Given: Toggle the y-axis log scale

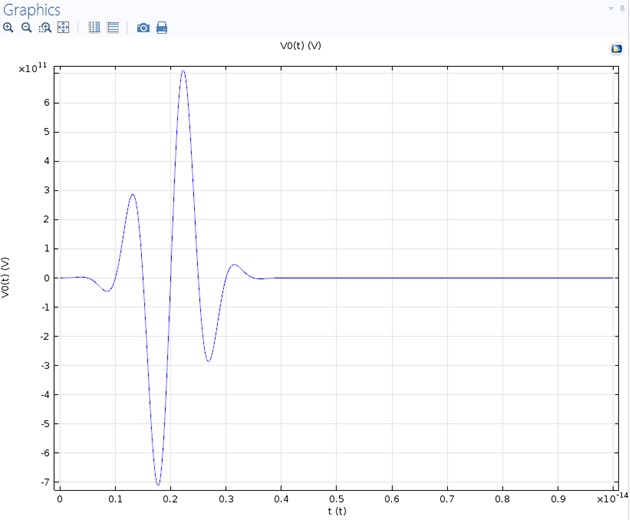Looking at the screenshot, I should tap(113, 28).
